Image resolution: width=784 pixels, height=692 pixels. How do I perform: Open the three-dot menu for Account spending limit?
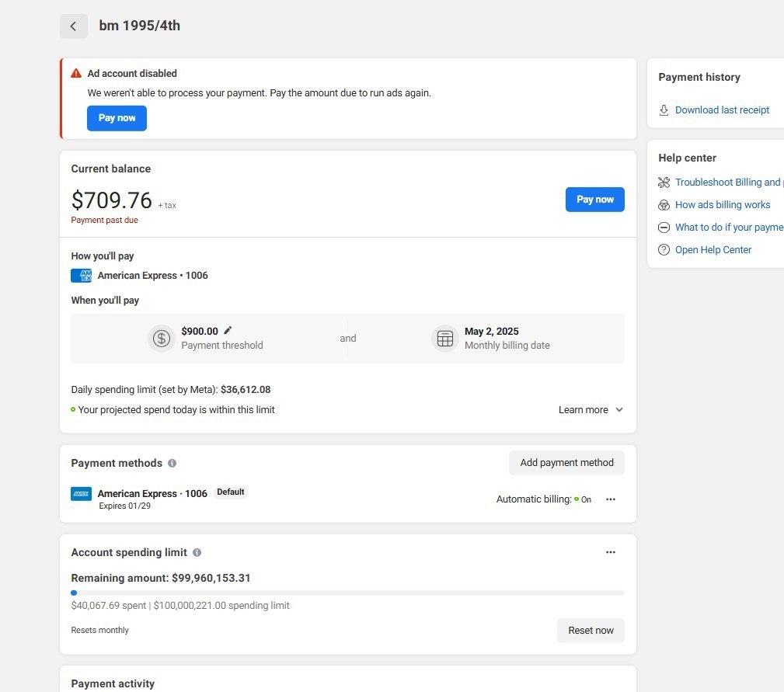pyautogui.click(x=611, y=552)
